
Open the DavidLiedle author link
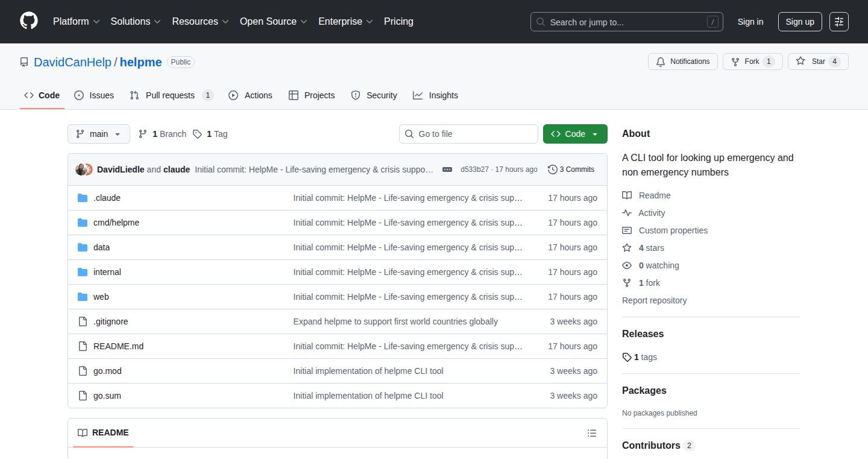(121, 169)
